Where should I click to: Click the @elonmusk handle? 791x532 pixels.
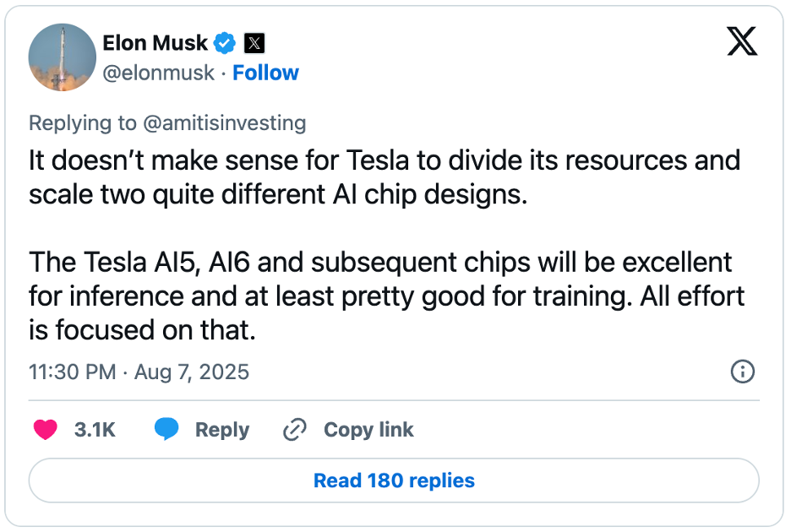(158, 73)
